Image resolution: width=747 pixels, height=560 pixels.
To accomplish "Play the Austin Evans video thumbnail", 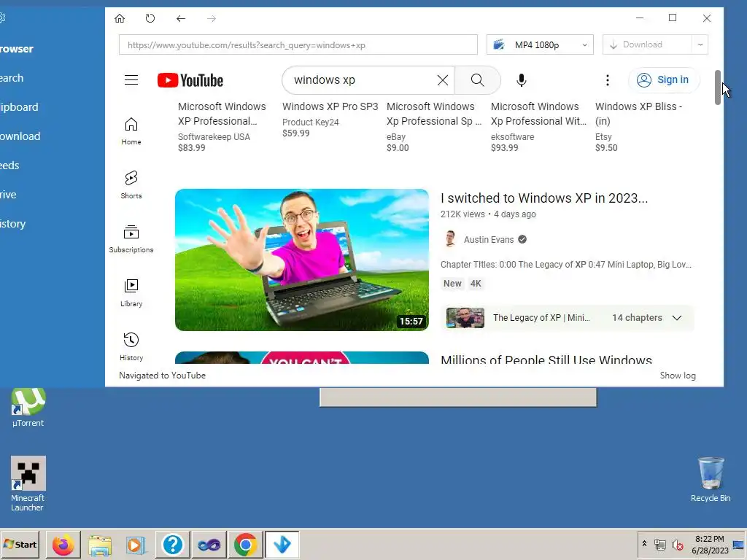I will pyautogui.click(x=301, y=260).
